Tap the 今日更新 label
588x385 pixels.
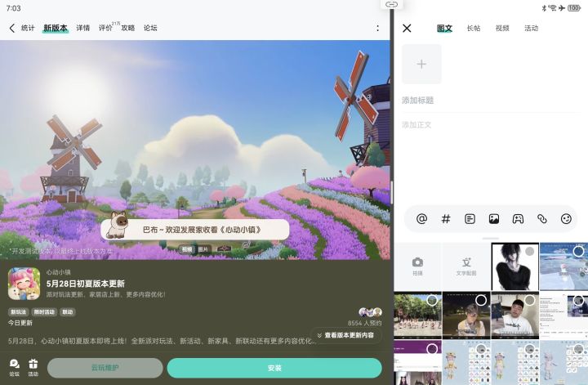(x=20, y=323)
